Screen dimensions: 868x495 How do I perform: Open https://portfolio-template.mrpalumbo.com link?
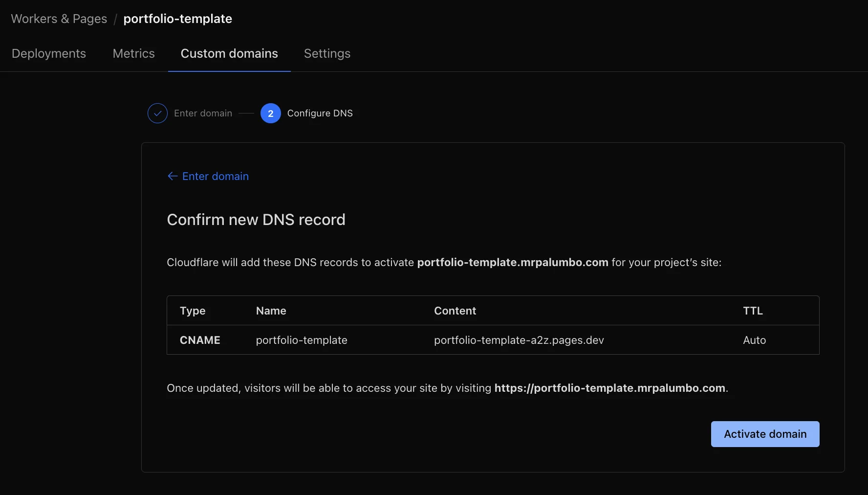point(609,388)
